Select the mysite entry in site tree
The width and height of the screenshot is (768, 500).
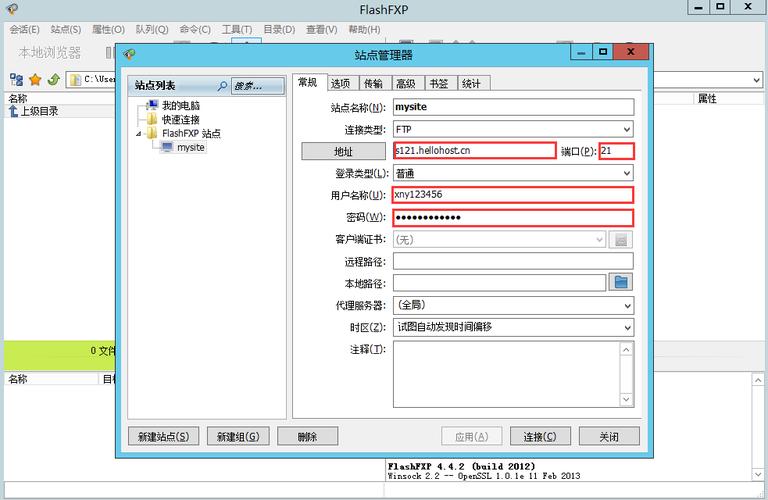190,147
